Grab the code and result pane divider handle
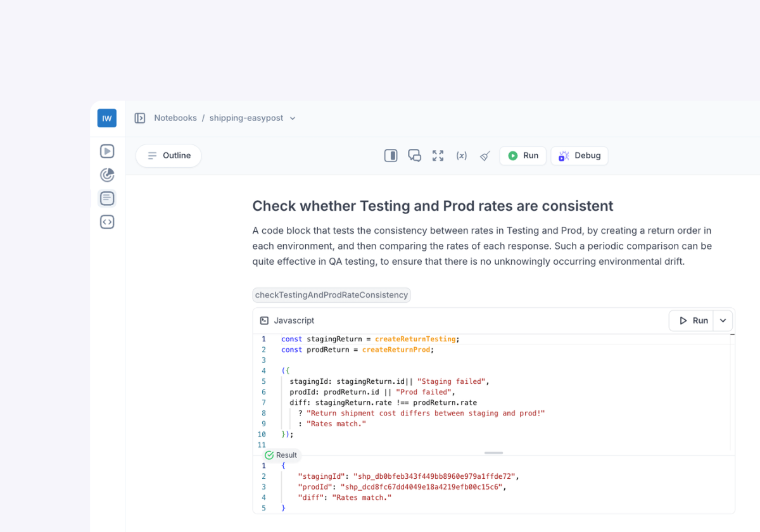The height and width of the screenshot is (532, 760). (x=493, y=453)
